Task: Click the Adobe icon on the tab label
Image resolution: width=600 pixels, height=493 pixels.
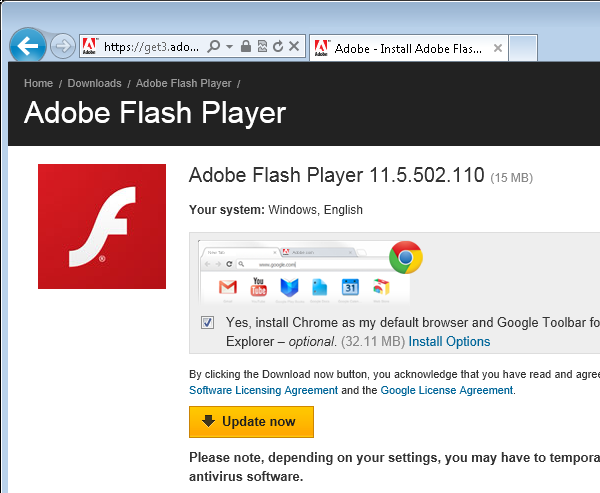Action: point(321,48)
